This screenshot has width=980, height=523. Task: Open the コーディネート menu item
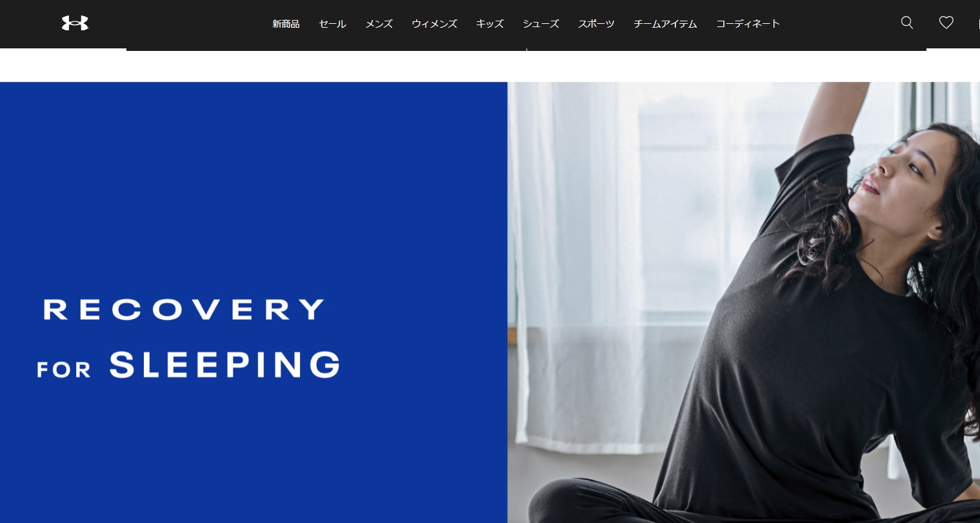click(x=748, y=24)
